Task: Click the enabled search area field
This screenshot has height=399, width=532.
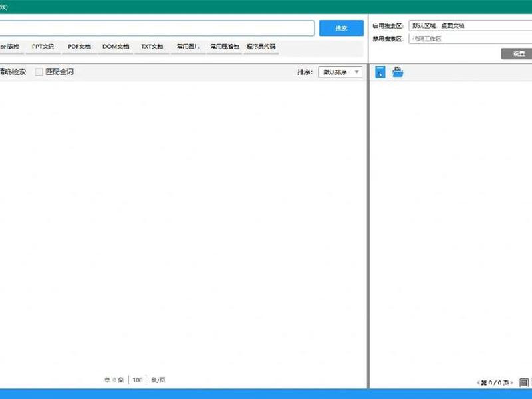Action: (470, 25)
